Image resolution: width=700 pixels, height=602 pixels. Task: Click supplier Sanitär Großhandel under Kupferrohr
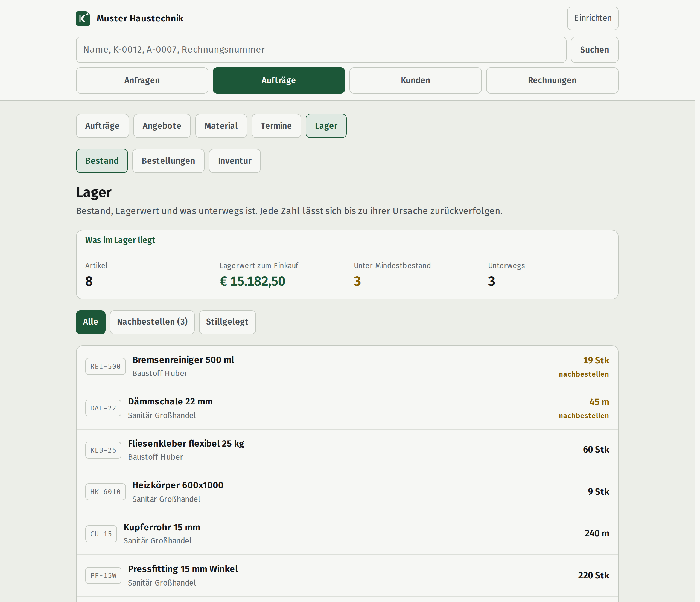point(157,541)
